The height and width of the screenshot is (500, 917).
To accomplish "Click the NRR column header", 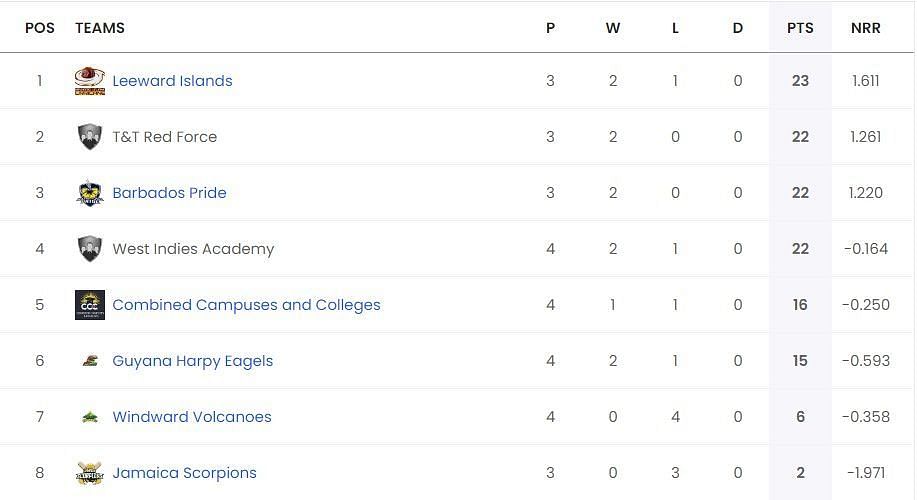I will tap(866, 28).
